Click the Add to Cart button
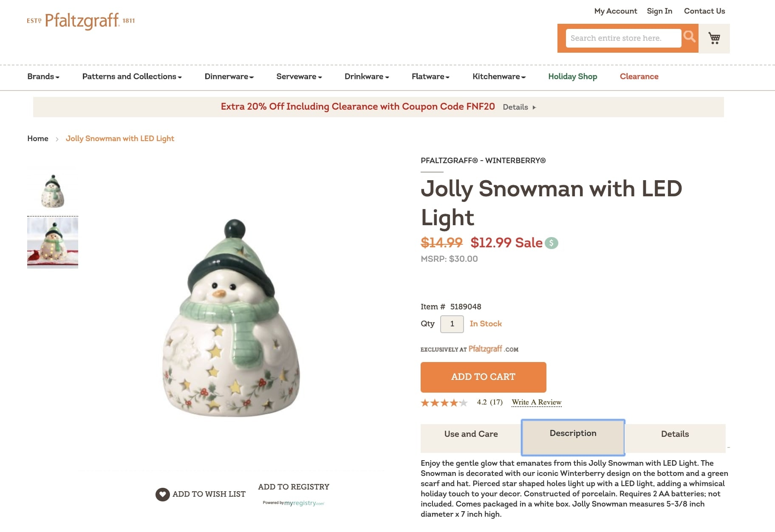Viewport: 775px width, 532px height. (x=483, y=377)
